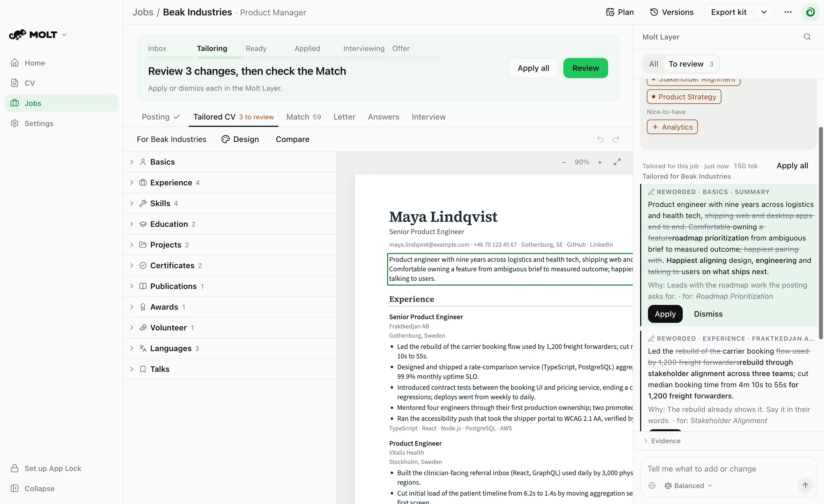This screenshot has width=824, height=504.
Task: Click the redo arrow icon
Action: click(x=616, y=139)
